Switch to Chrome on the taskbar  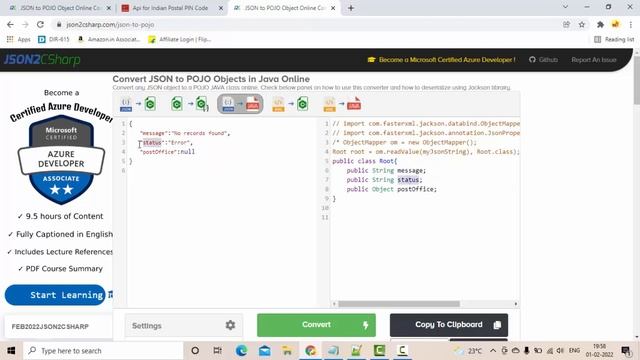point(311,351)
